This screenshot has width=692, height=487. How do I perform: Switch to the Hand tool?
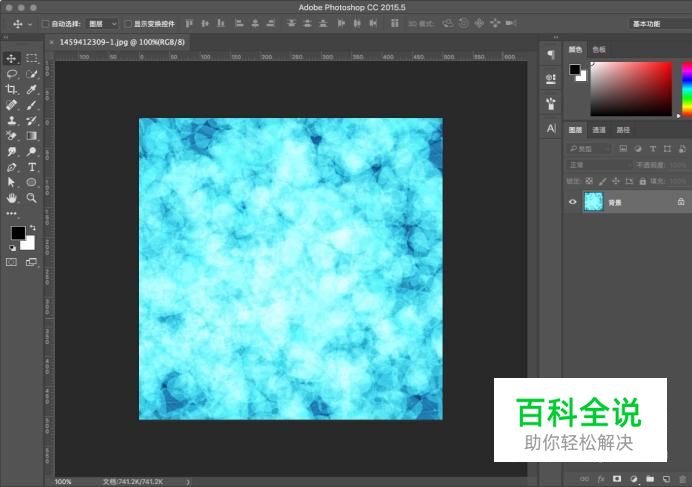(12, 198)
